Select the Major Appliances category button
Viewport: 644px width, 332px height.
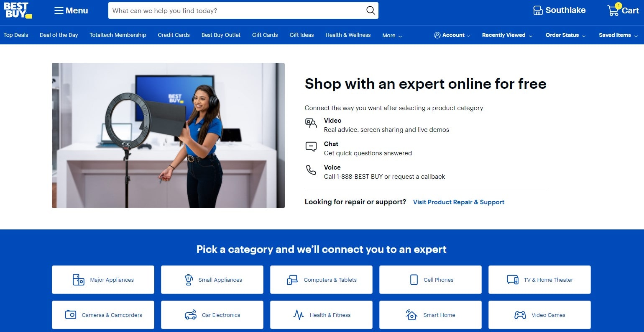tap(103, 280)
